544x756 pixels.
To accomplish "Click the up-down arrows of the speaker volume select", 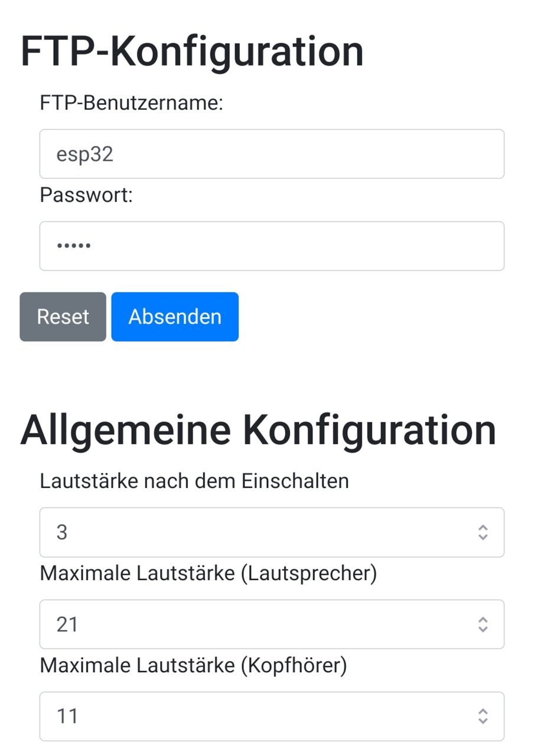I will tap(483, 624).
